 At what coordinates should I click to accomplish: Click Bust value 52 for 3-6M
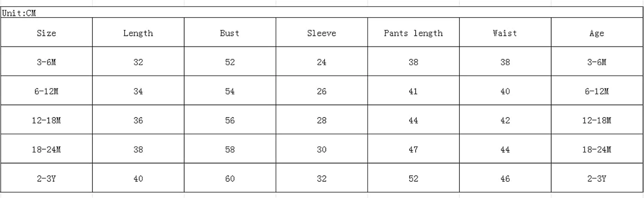pos(230,62)
